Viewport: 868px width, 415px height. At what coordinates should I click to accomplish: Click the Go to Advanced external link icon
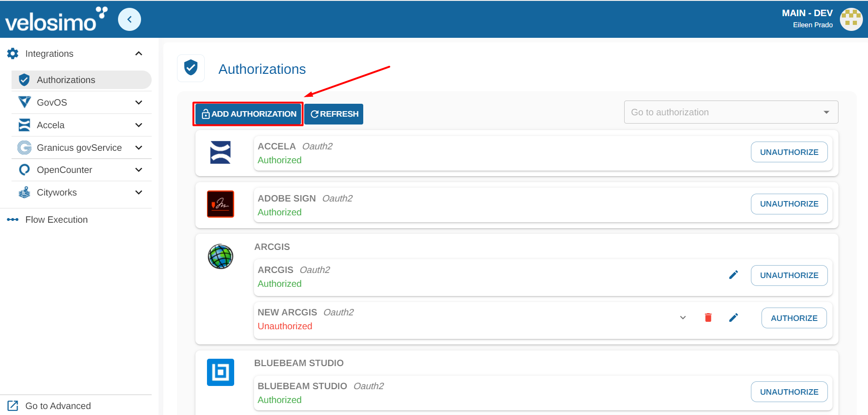(13, 406)
